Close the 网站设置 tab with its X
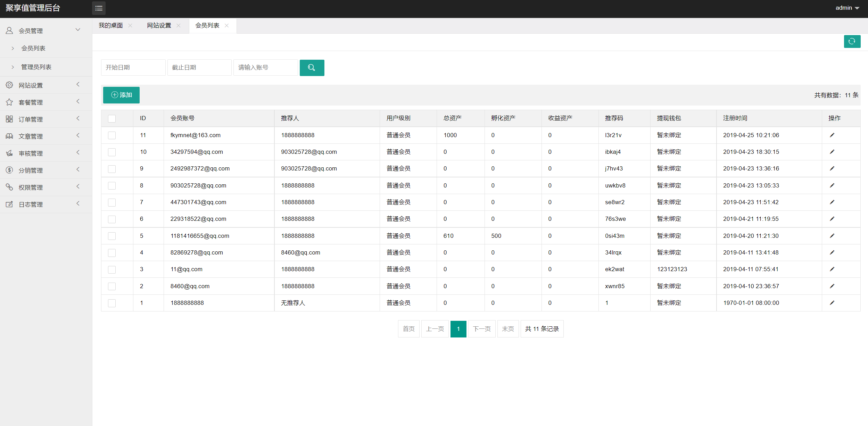Image resolution: width=868 pixels, height=426 pixels. click(x=179, y=25)
